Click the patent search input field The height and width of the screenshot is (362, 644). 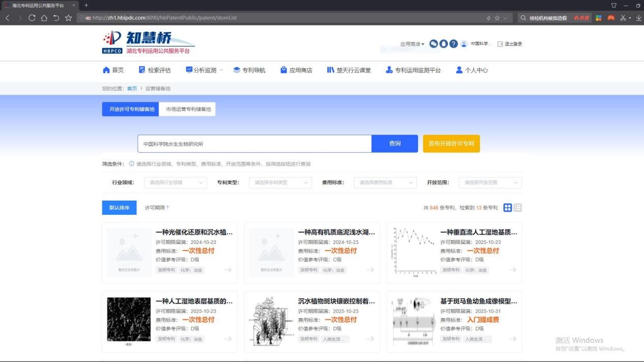click(x=255, y=144)
